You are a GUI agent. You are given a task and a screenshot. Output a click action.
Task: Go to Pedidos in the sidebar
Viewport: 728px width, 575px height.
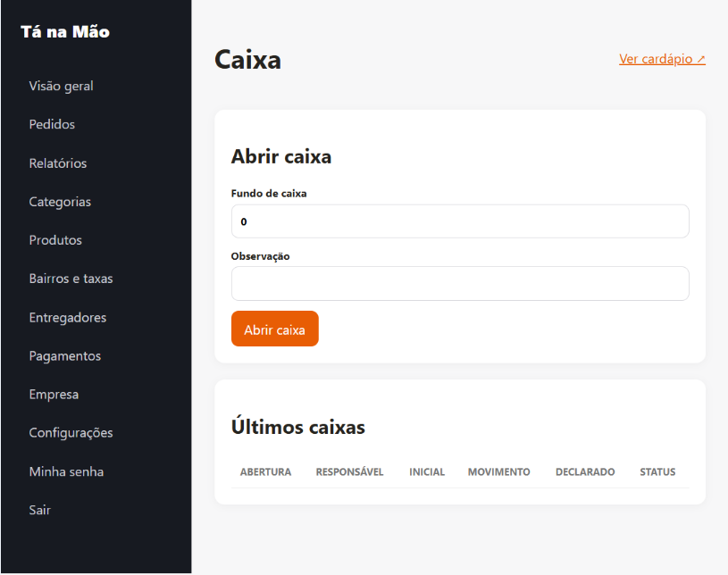pyautogui.click(x=52, y=124)
